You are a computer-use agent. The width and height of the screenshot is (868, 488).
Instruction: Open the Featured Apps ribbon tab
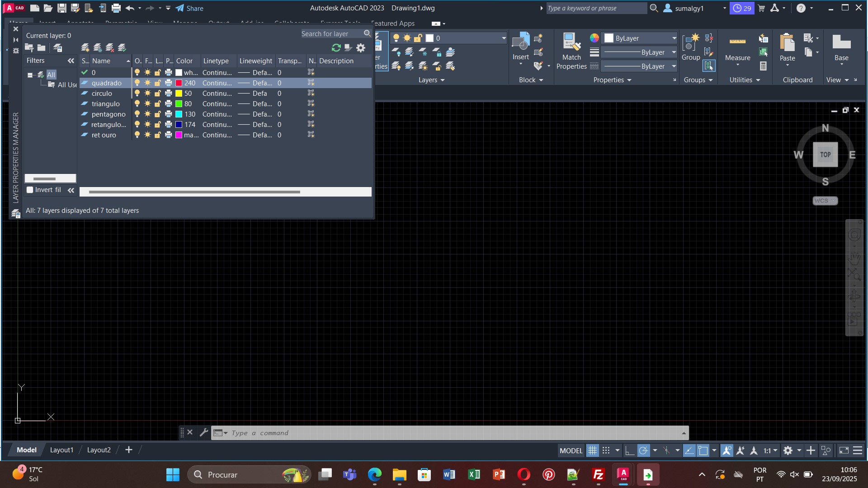392,23
